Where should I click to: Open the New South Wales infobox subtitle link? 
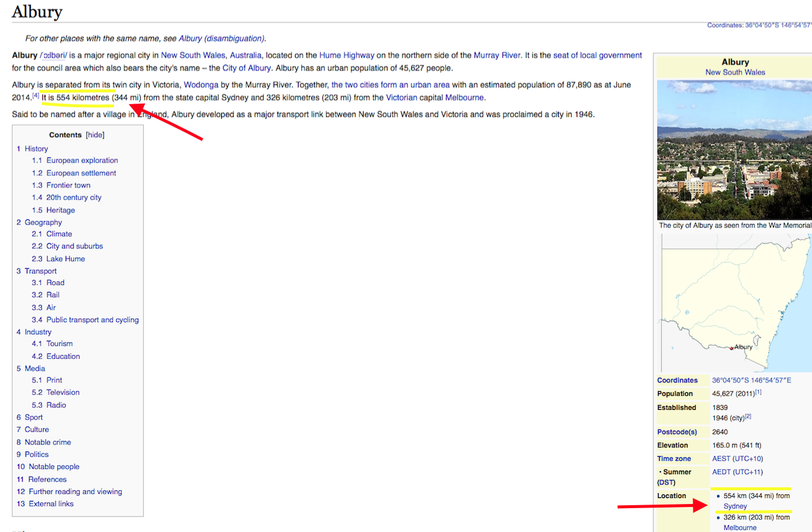(x=735, y=72)
